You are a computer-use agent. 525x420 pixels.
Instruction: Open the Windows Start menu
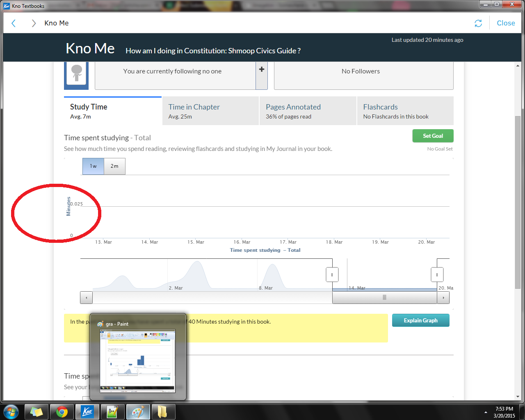pyautogui.click(x=11, y=412)
